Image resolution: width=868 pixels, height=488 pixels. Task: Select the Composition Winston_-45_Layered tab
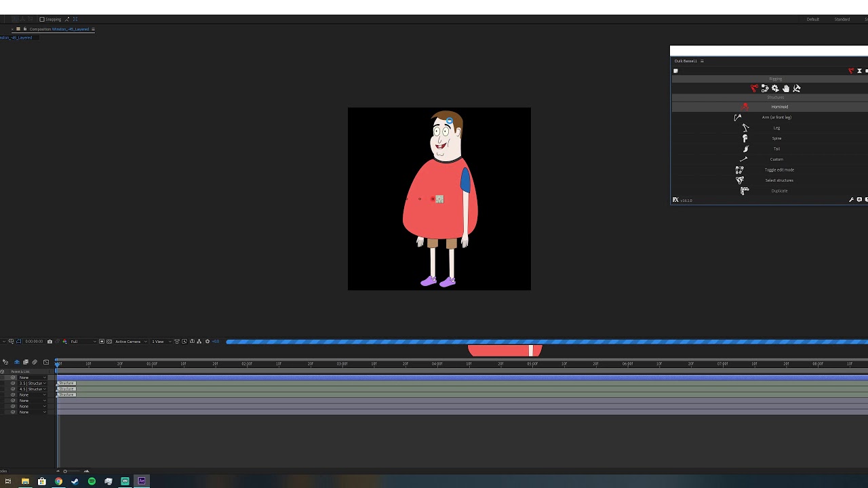point(59,29)
